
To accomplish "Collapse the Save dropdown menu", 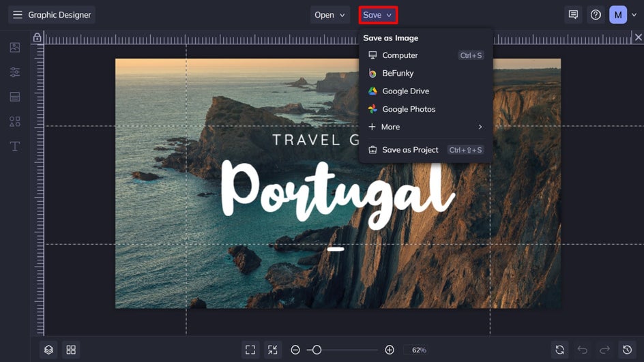I will [377, 15].
